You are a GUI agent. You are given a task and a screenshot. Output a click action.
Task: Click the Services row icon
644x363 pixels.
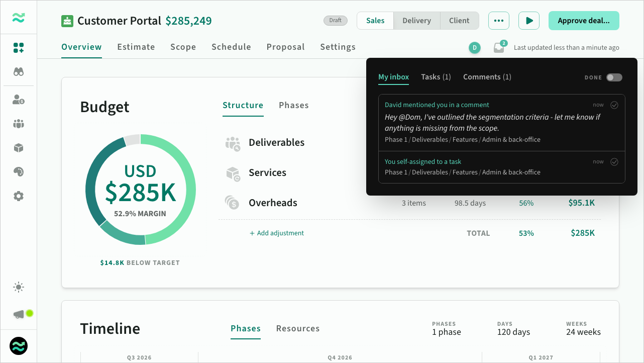coord(233,173)
